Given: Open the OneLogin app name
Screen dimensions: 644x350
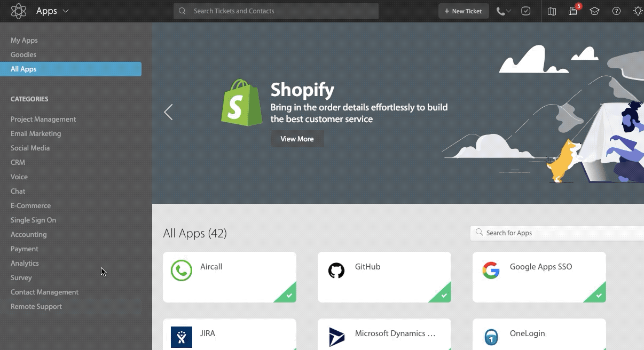Looking at the screenshot, I should [x=528, y=333].
